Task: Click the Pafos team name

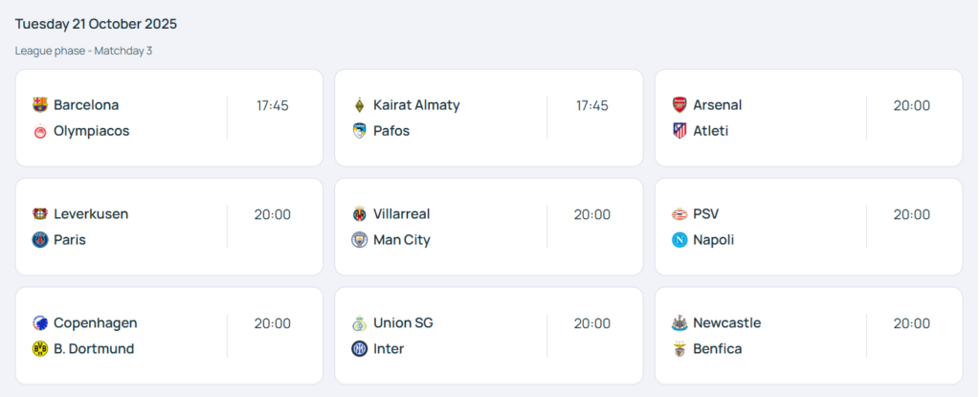Action: click(391, 131)
